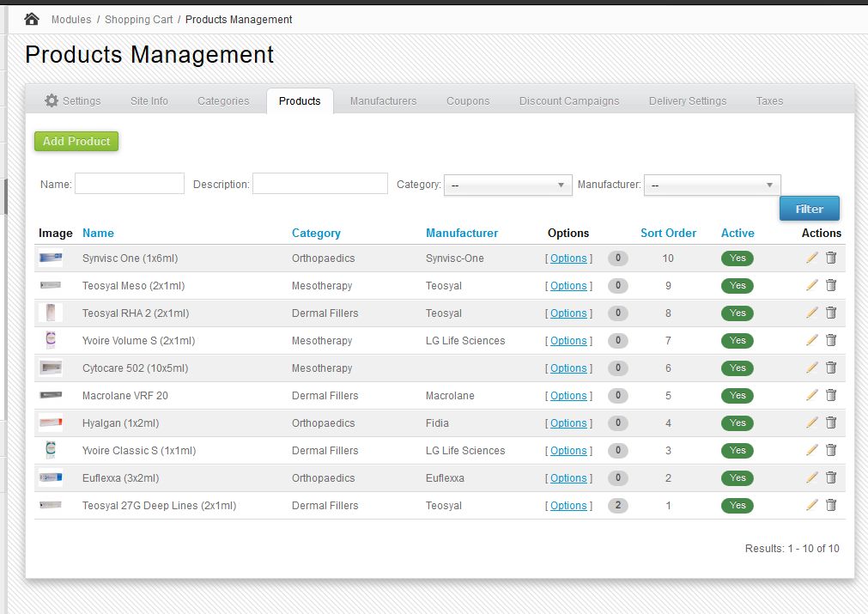
Task: Sort table by Sort Order column
Action: pyautogui.click(x=668, y=233)
